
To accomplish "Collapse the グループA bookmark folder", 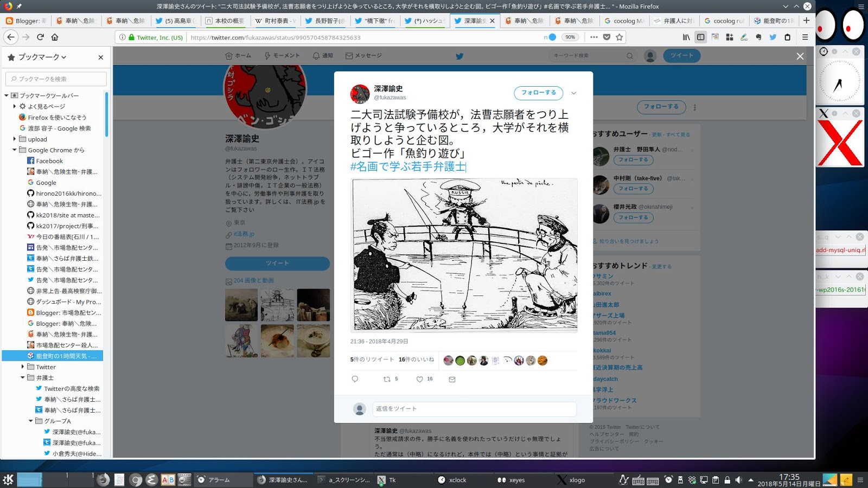I will pos(31,421).
